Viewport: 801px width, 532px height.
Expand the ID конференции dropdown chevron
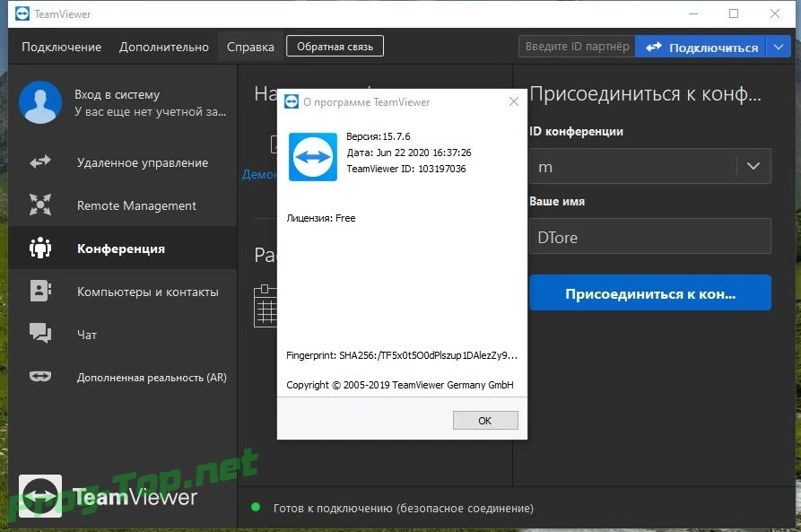(753, 166)
